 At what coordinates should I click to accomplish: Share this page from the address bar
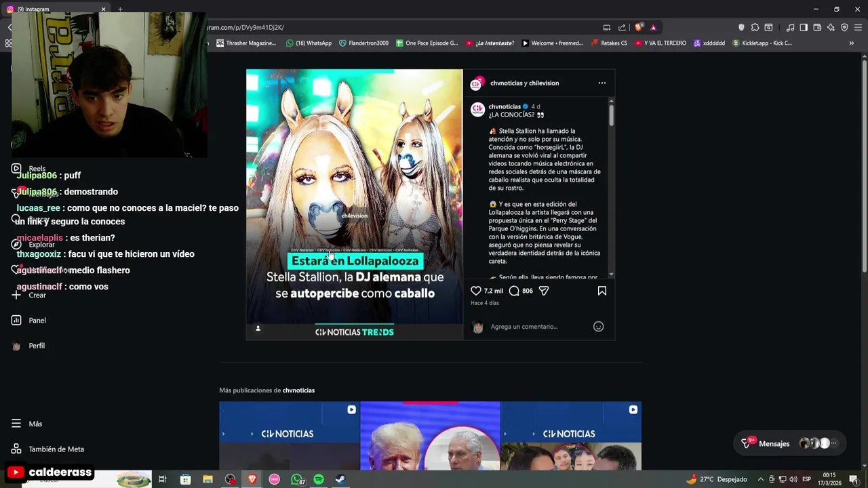pyautogui.click(x=622, y=28)
